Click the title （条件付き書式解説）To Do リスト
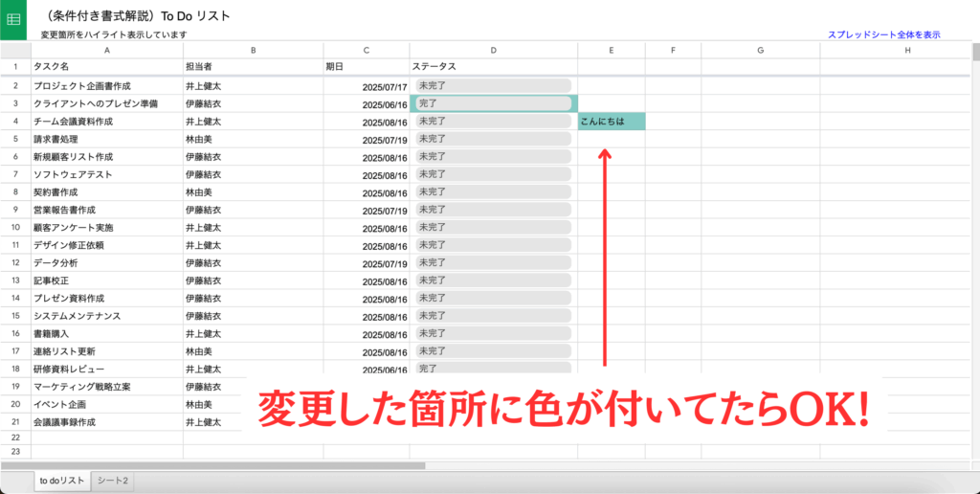Image resolution: width=980 pixels, height=494 pixels. 134,15
